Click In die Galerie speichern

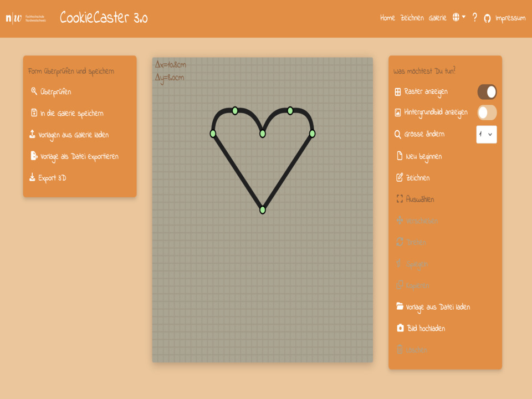(x=72, y=113)
